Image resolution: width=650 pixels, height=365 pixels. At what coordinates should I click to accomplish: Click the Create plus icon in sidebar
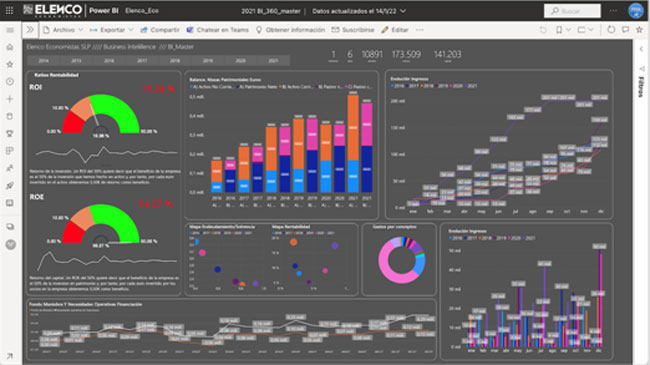pyautogui.click(x=10, y=99)
